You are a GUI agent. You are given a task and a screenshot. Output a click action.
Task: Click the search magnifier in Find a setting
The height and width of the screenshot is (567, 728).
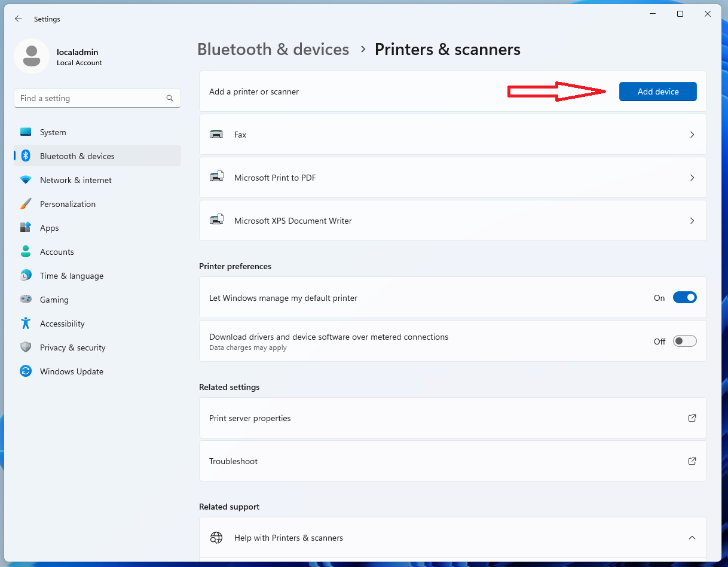[x=170, y=98]
